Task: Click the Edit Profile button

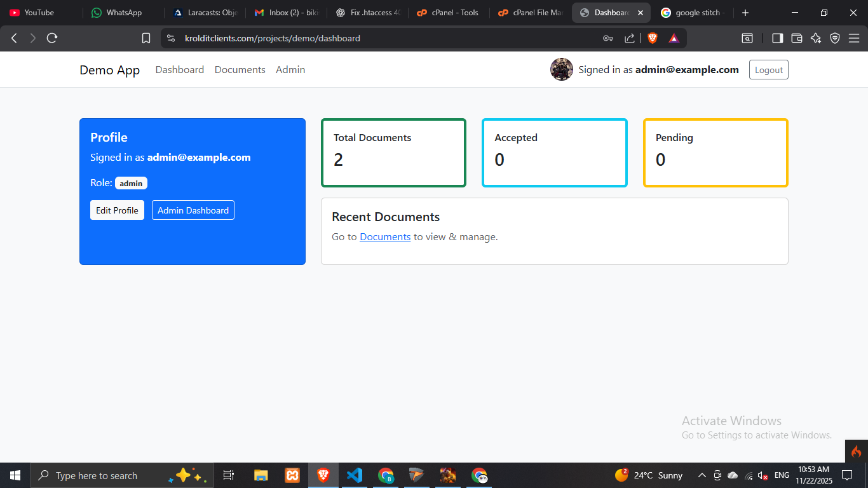Action: [117, 210]
